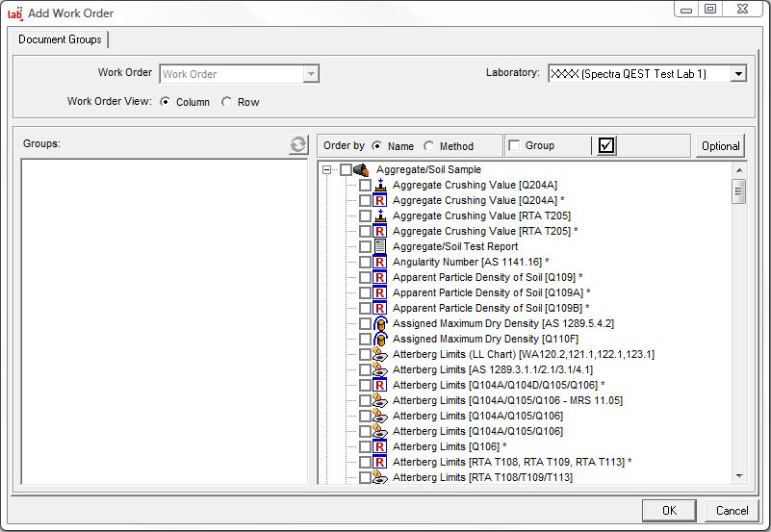
Task: Click the Aggregate/Soil Test Report document icon
Action: tap(379, 246)
